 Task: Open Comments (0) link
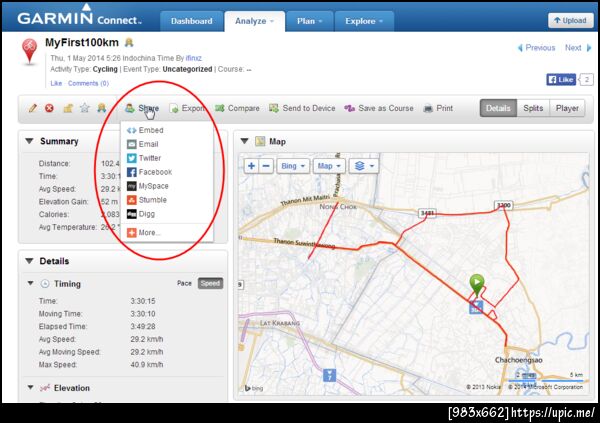point(88,83)
